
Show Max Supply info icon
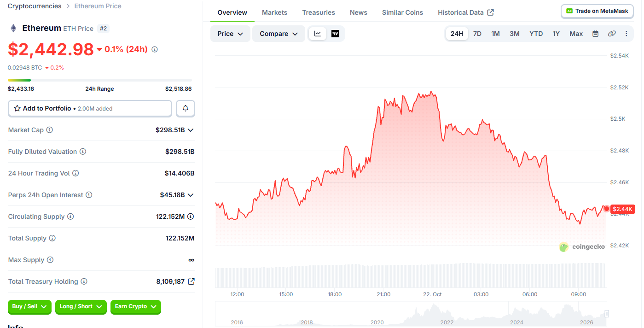click(x=50, y=260)
